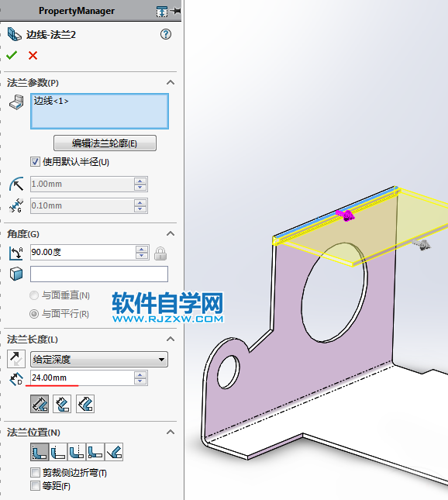448x500 pixels.
Task: Open help for Edge-Flange2
Action: pyautogui.click(x=166, y=34)
